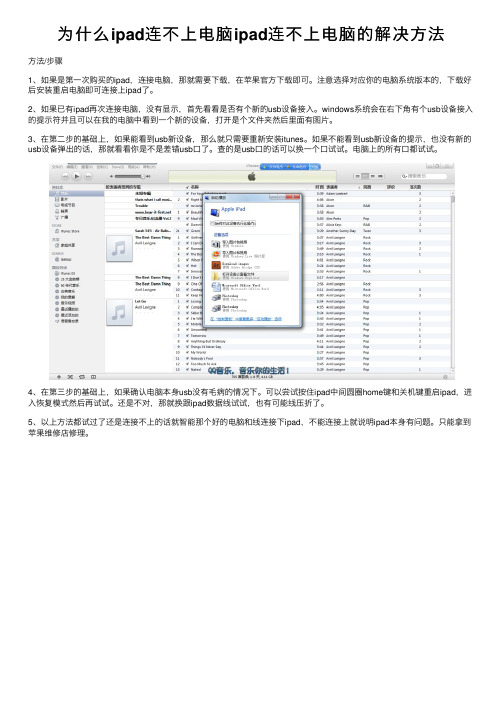
Task: Toggle the repeat icon in bottom bar
Action: click(x=82, y=377)
